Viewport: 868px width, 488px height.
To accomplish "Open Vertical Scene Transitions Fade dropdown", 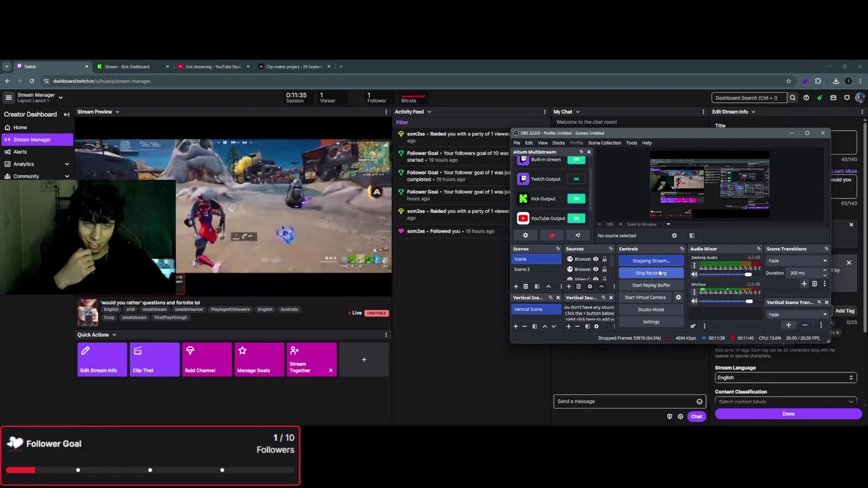I will click(797, 314).
